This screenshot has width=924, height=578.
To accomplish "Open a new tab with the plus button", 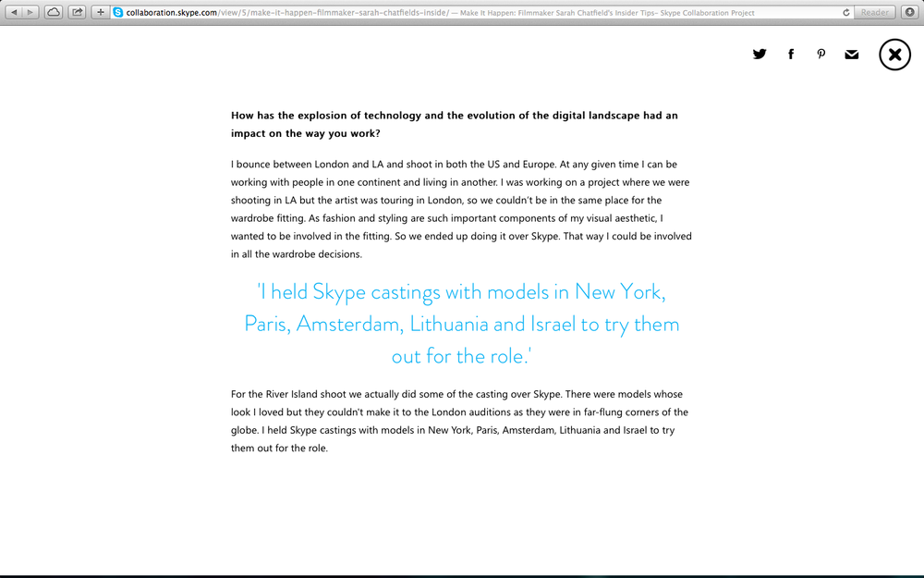I will pos(99,12).
